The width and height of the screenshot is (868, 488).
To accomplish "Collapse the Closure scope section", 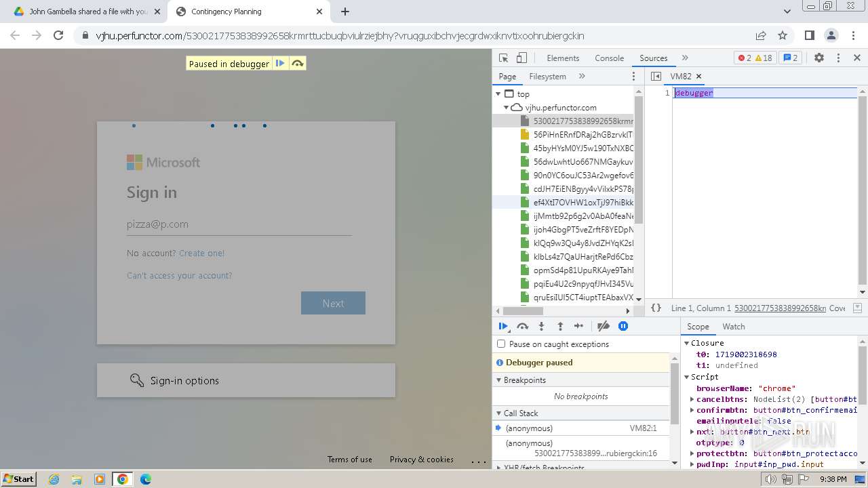I will coord(686,344).
